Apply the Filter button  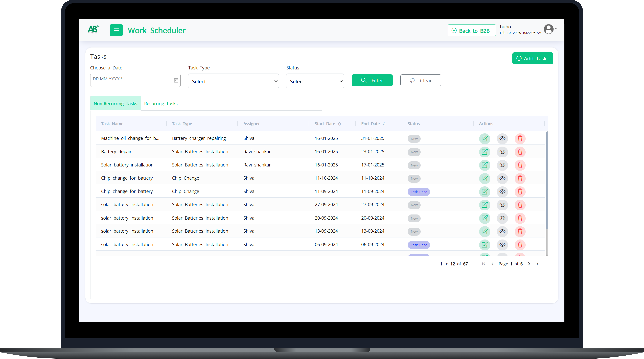(x=372, y=80)
